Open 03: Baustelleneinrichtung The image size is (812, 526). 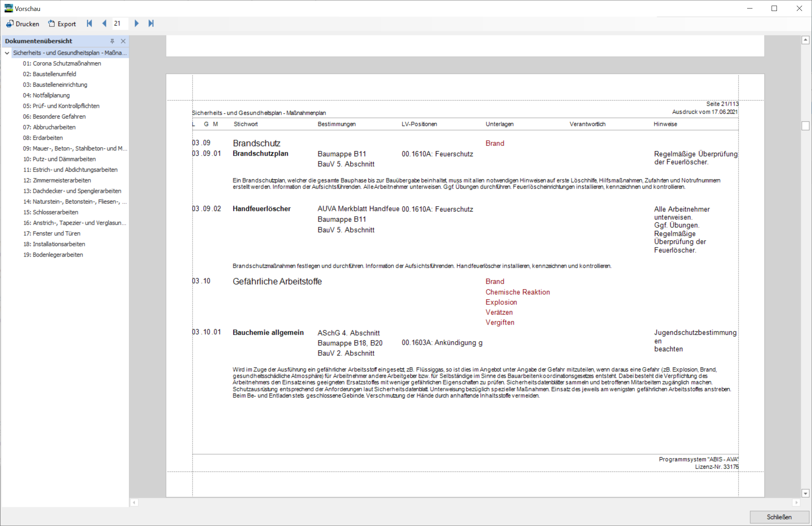55,85
